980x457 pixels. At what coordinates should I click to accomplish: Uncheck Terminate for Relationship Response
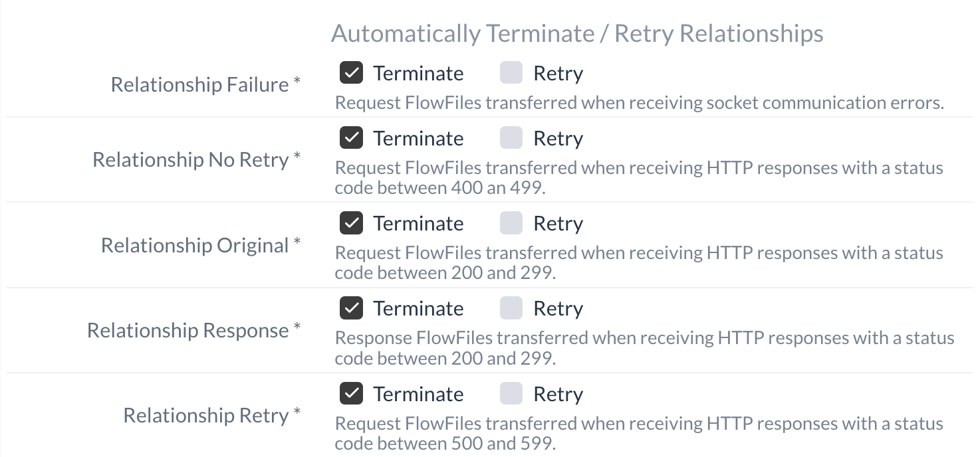coord(351,308)
